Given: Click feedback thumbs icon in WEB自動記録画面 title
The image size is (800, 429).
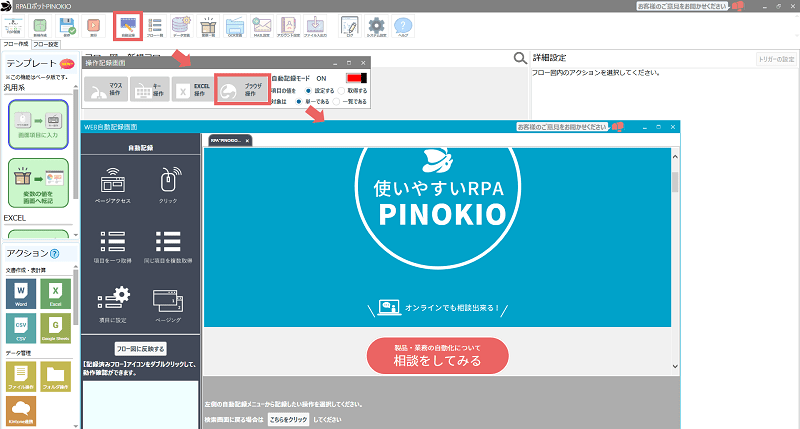Looking at the screenshot, I should click(x=618, y=127).
